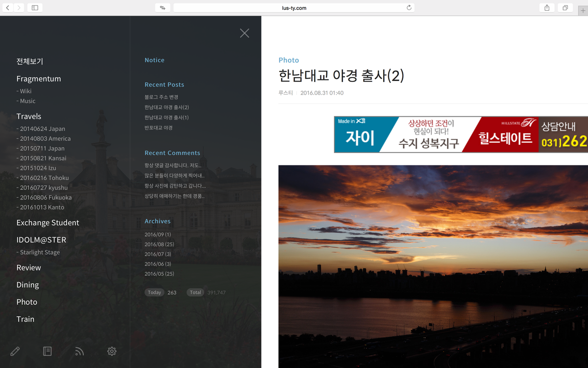588x368 pixels.
Task: Click the RSS feed icon
Action: (79, 351)
